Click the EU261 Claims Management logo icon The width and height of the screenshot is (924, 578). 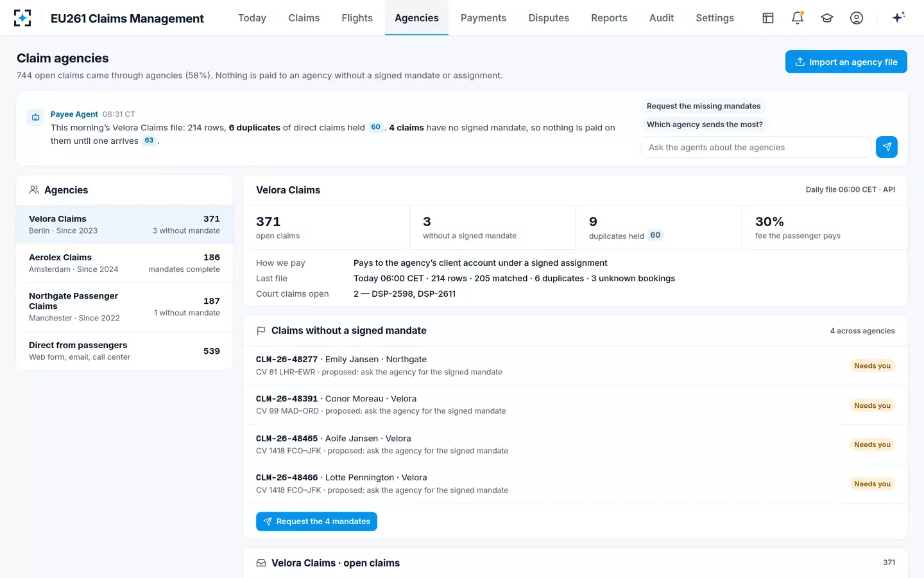(x=22, y=18)
